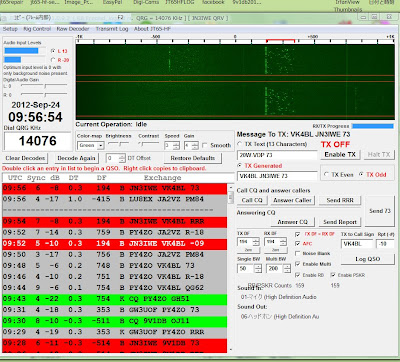Click the TX Generated message field
Image resolution: width=400 pixels, height=362 pixels.
(x=277, y=176)
